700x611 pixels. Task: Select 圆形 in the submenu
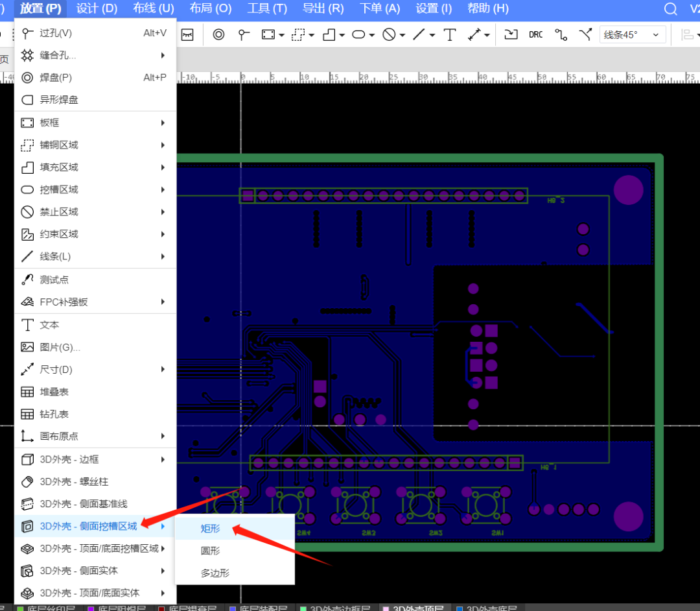[235, 551]
